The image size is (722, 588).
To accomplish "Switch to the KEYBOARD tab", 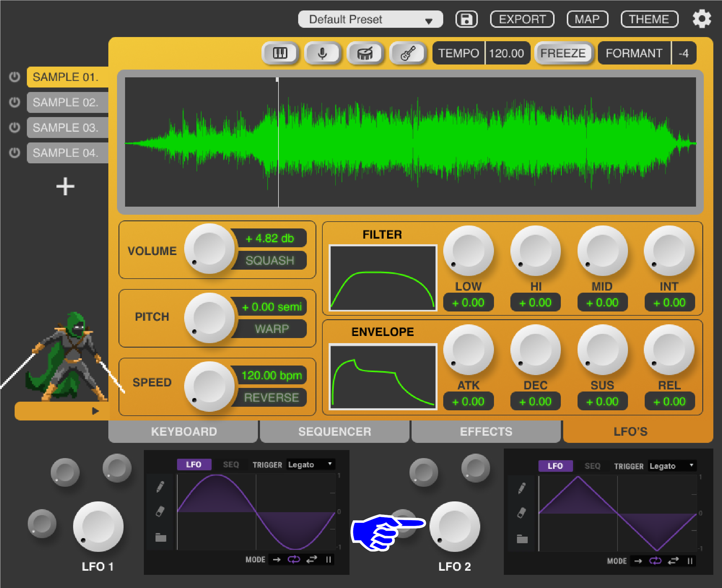I will coord(184,432).
